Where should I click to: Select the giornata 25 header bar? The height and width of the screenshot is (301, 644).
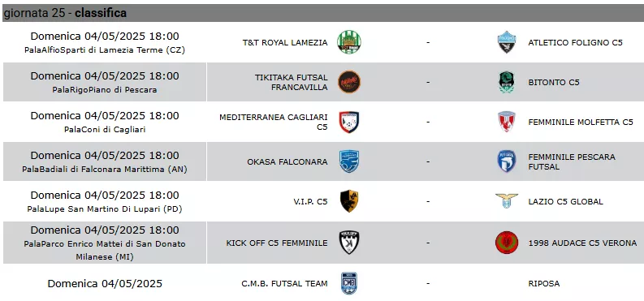point(323,13)
